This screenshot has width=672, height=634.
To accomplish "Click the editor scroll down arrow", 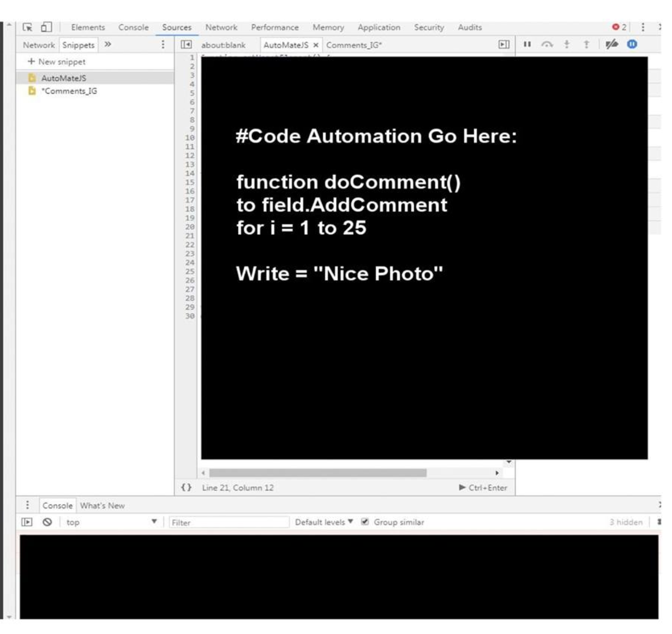I will pos(509,462).
